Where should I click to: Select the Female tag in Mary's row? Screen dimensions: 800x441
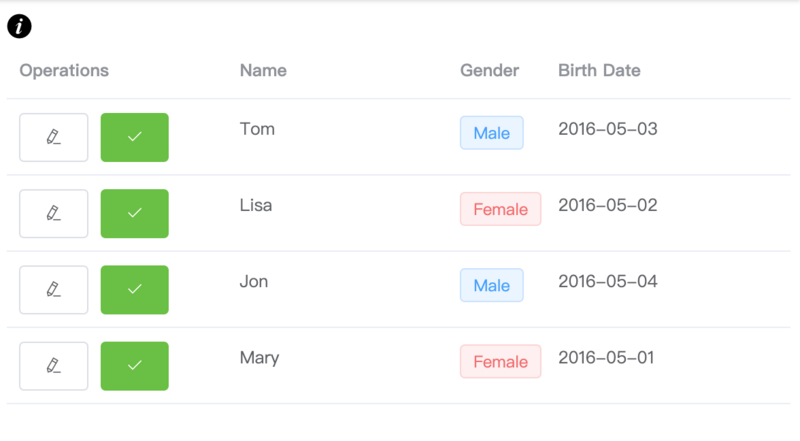point(500,361)
